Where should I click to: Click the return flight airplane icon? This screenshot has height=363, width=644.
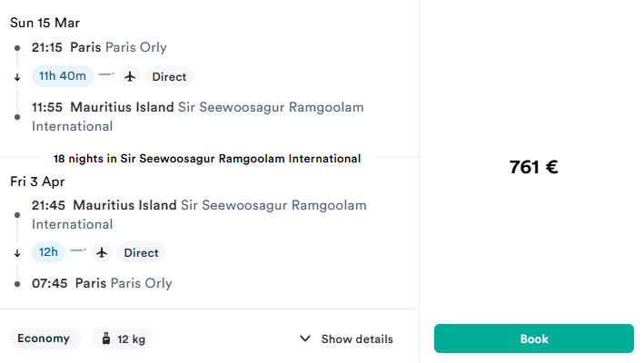coord(102,252)
